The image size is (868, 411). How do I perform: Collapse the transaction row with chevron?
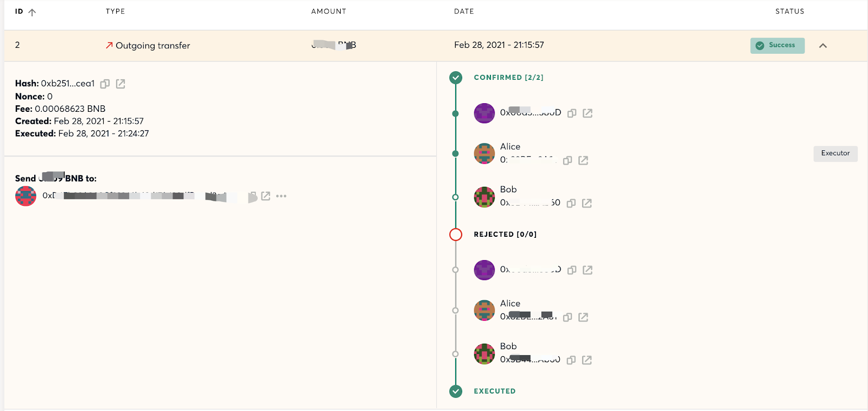(x=823, y=46)
